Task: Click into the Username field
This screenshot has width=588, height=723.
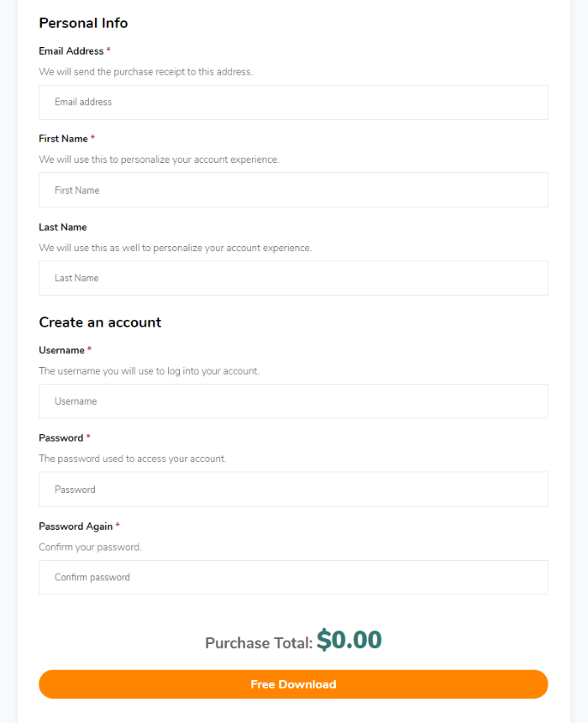Action: (293, 401)
